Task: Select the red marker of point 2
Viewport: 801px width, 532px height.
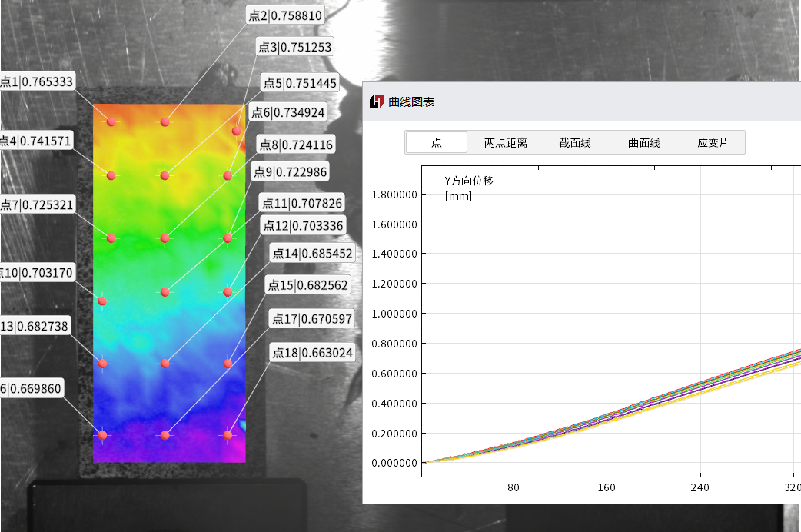Action: pos(165,121)
